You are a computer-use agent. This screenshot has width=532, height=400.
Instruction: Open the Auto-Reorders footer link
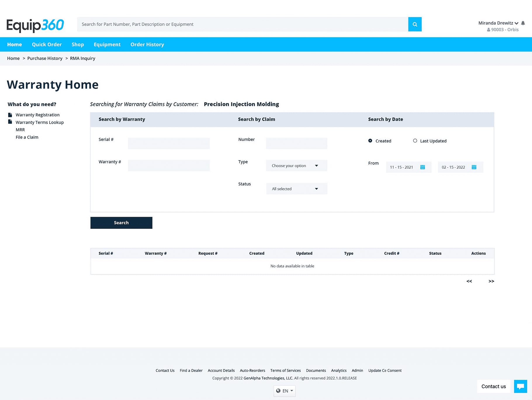(252, 370)
